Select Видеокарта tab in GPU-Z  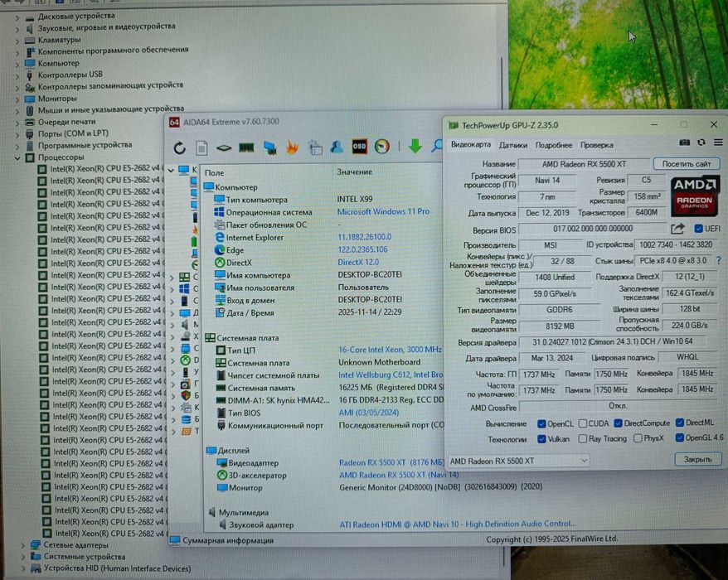coord(471,145)
